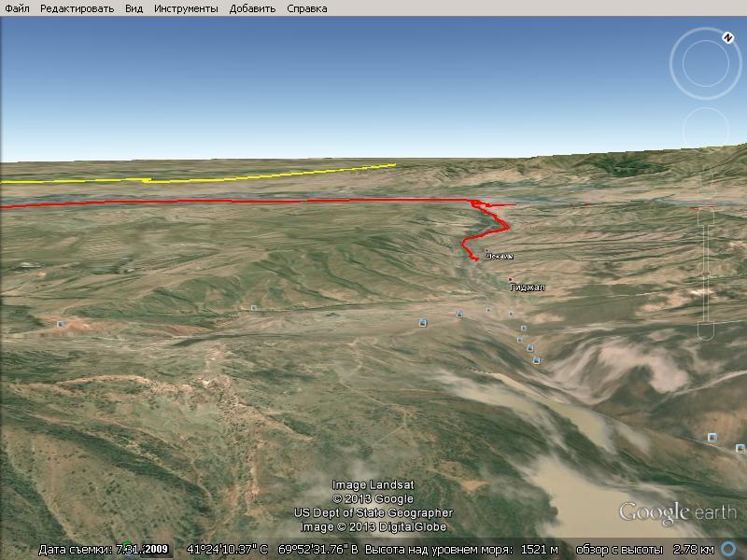The image size is (747, 560).
Task: Open the Вид menu
Action: click(134, 8)
